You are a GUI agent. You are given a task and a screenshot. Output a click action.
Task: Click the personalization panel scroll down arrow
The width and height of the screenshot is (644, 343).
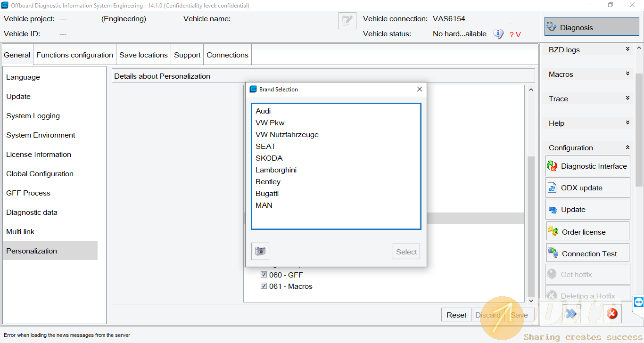[x=531, y=300]
